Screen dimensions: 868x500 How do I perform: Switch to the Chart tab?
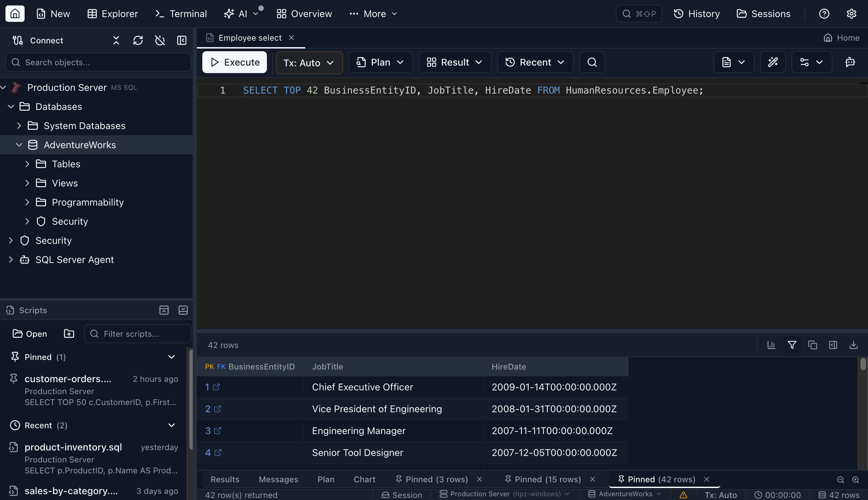point(364,480)
